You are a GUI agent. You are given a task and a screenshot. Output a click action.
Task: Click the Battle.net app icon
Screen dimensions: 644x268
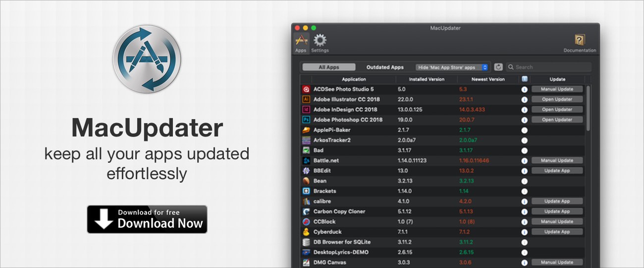pos(306,160)
